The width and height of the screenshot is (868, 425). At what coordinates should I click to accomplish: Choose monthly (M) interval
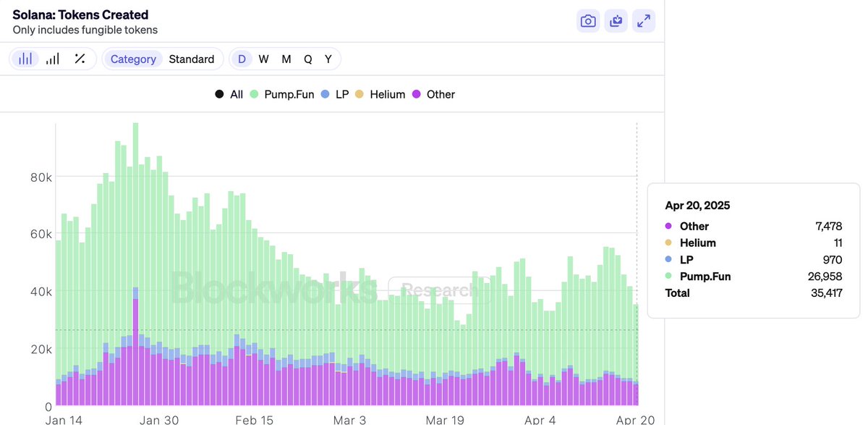(x=286, y=59)
